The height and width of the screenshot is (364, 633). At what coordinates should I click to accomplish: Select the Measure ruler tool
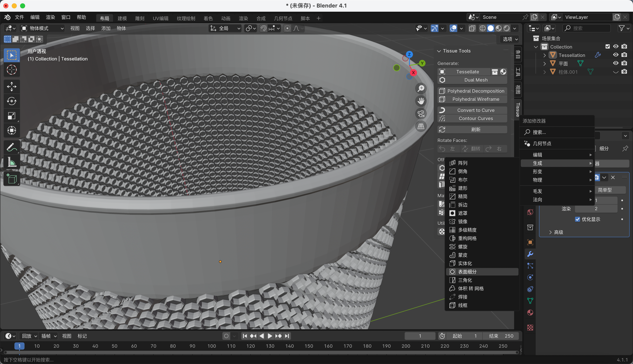pos(12,162)
